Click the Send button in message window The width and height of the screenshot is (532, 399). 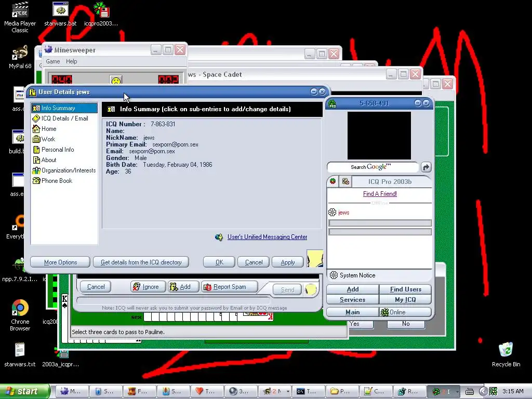click(x=287, y=290)
